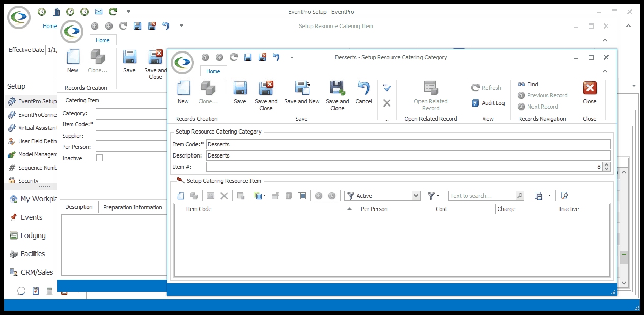Toggle the Inactive checkbox in the Catering Item window
The image size is (644, 315).
[99, 158]
